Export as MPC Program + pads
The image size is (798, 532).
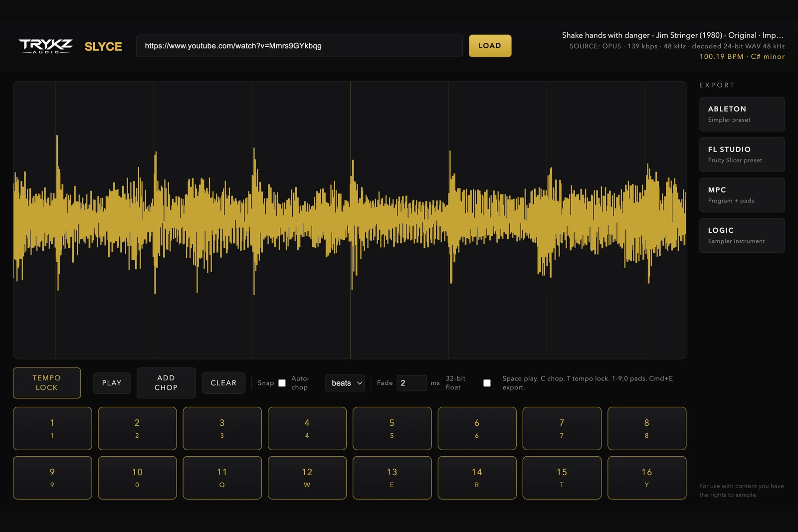(x=742, y=195)
